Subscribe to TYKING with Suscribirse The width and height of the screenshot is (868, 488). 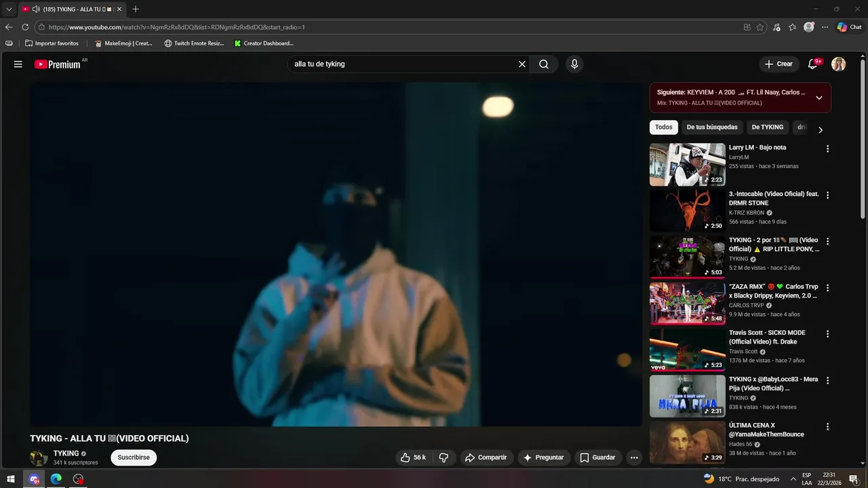(x=134, y=457)
